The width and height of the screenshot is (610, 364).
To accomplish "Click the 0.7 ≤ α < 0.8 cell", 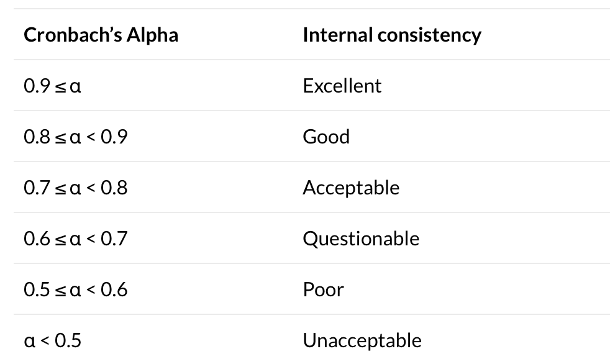I will click(75, 188).
